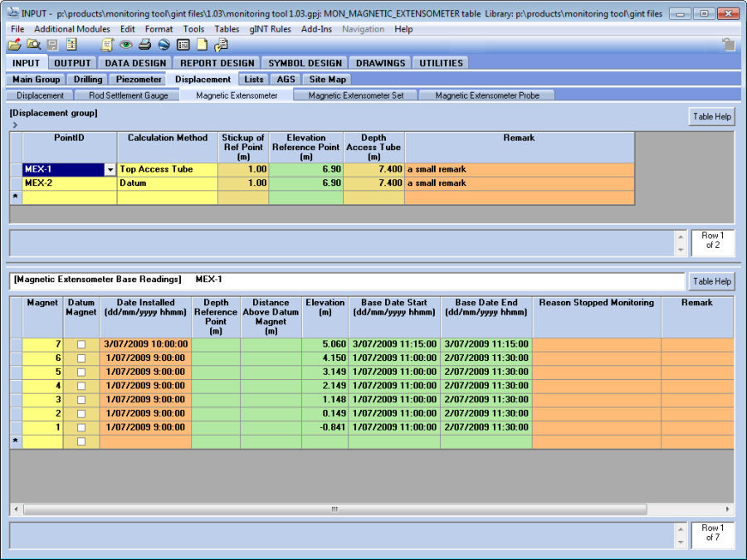
Task: Toggle Datum Magnet checkbox for magnet 4
Action: (81, 386)
